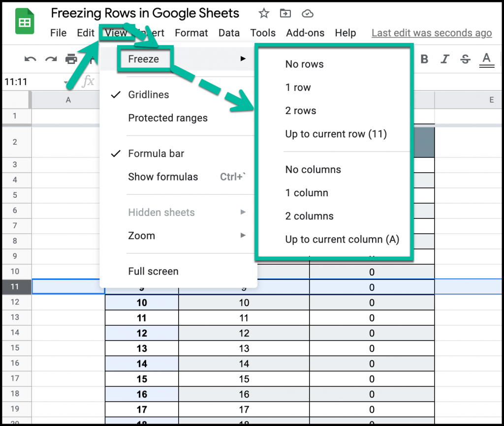Apply Italic formatting

click(444, 59)
